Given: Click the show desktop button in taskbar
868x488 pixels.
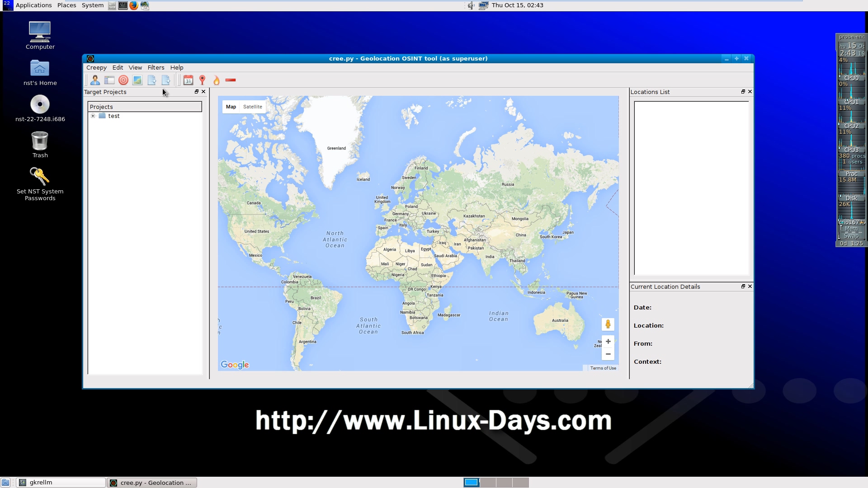Looking at the screenshot, I should [x=5, y=483].
